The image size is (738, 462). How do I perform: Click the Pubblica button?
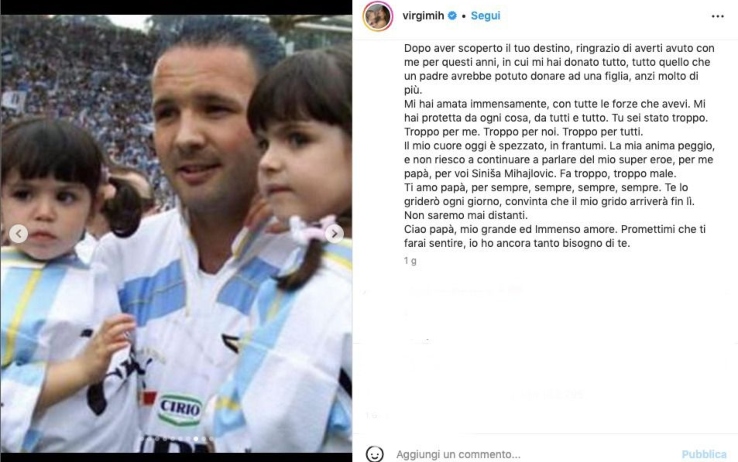[x=704, y=454]
